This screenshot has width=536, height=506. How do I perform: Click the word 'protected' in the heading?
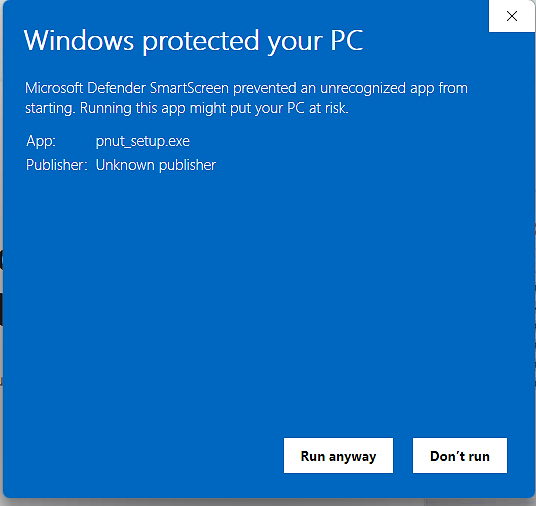(x=201, y=42)
